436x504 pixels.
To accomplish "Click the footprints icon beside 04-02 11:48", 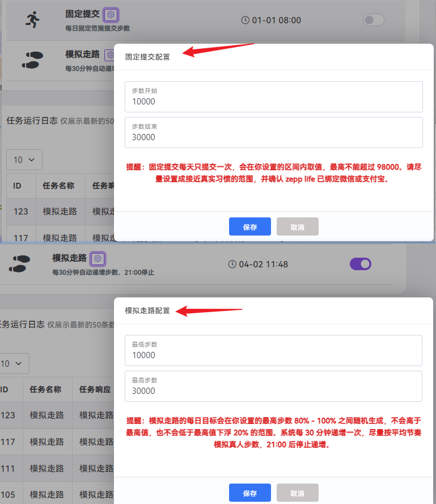I will pyautogui.click(x=20, y=264).
